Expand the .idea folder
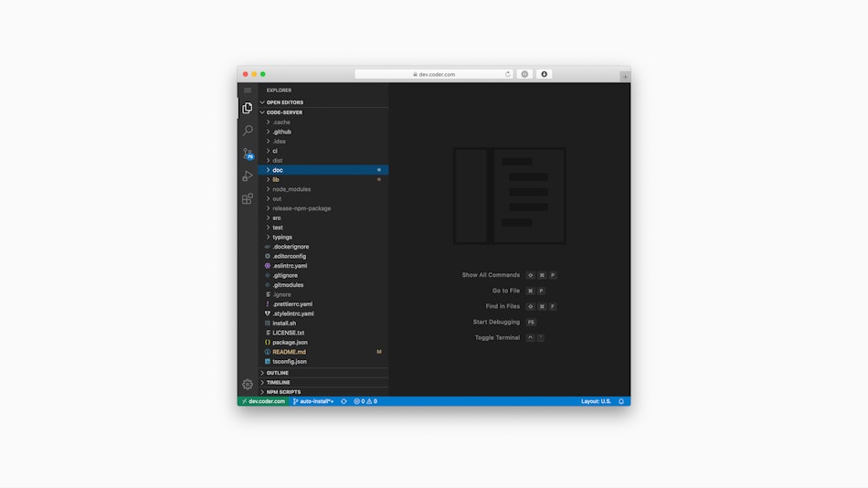The image size is (868, 488). pyautogui.click(x=323, y=142)
